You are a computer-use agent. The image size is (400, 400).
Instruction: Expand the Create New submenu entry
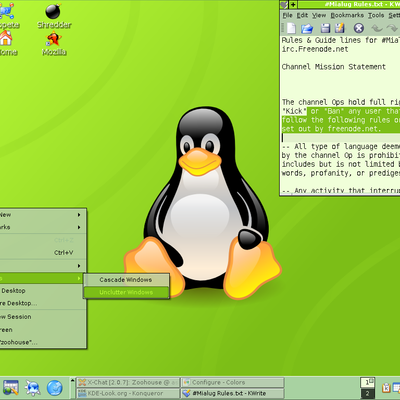[x=43, y=215]
